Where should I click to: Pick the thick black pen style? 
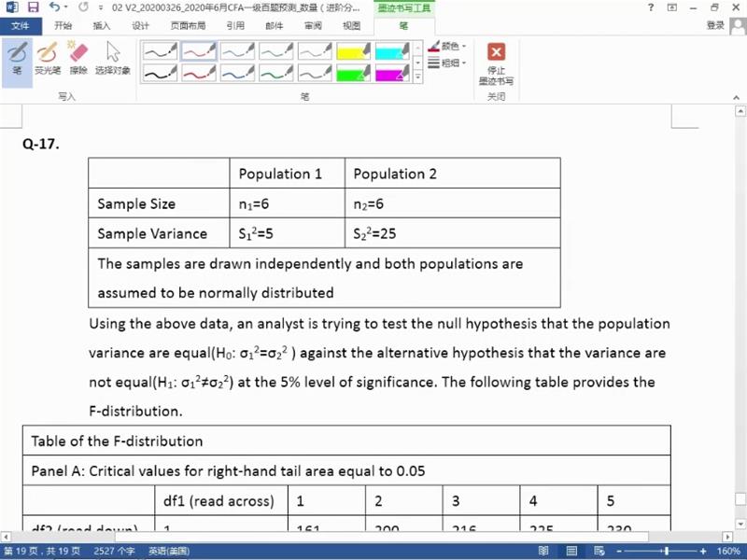click(x=160, y=73)
